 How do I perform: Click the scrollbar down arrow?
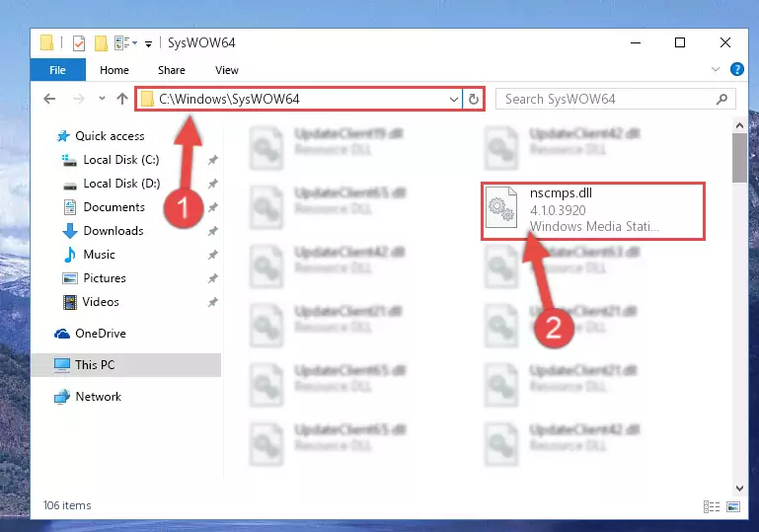739,488
